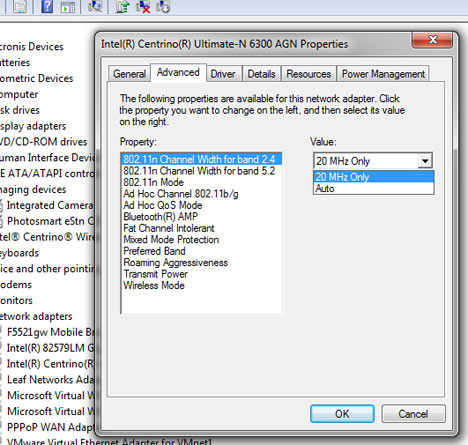Image resolution: width=468 pixels, height=445 pixels.
Task: Click the action pane toolbar icon
Action: pyautogui.click(x=68, y=7)
